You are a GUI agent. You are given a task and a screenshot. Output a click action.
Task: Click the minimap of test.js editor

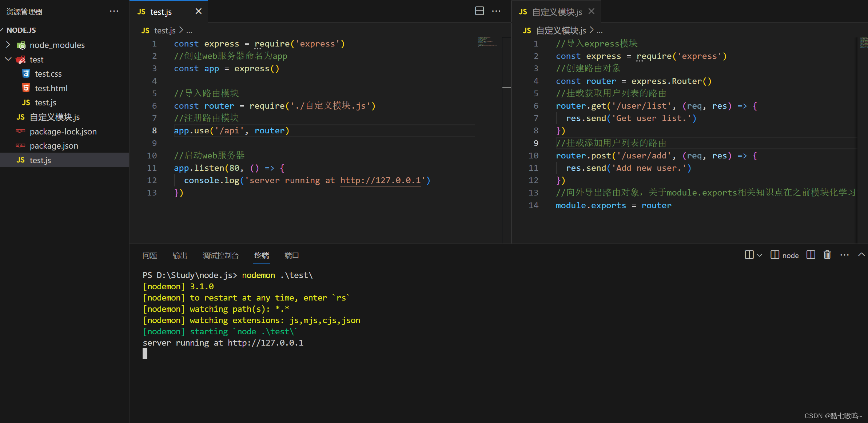487,42
